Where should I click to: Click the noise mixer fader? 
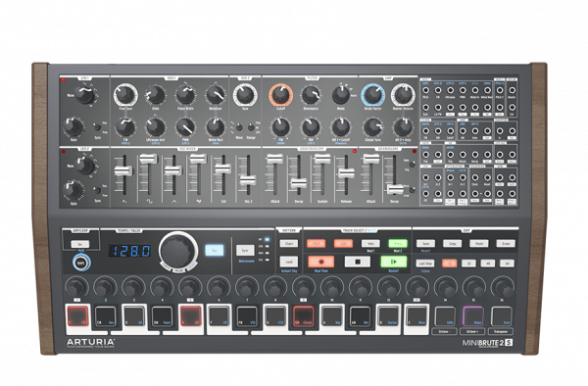click(x=198, y=159)
